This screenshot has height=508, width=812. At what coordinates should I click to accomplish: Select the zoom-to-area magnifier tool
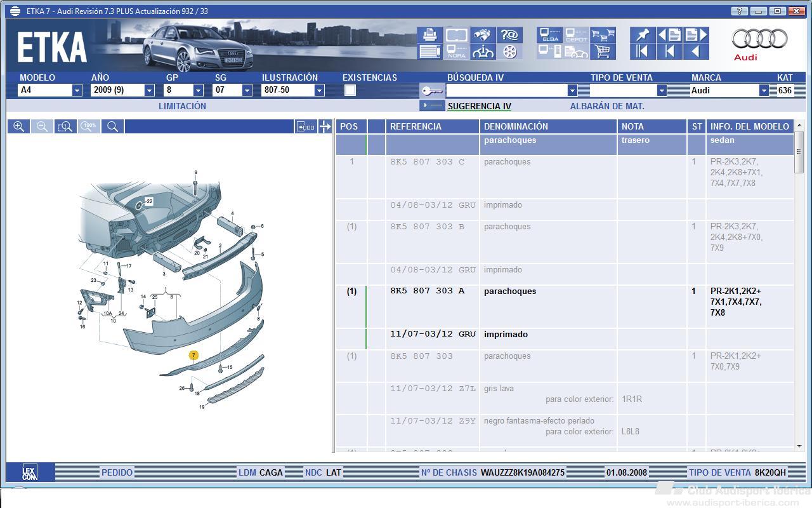tap(65, 126)
